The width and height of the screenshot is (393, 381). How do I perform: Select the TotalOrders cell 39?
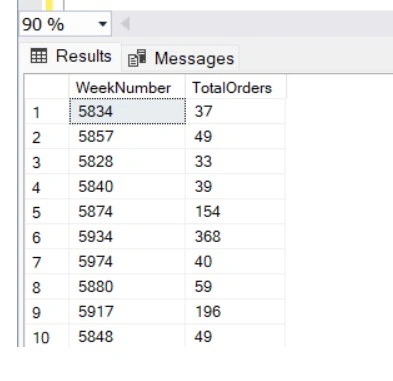pos(235,186)
